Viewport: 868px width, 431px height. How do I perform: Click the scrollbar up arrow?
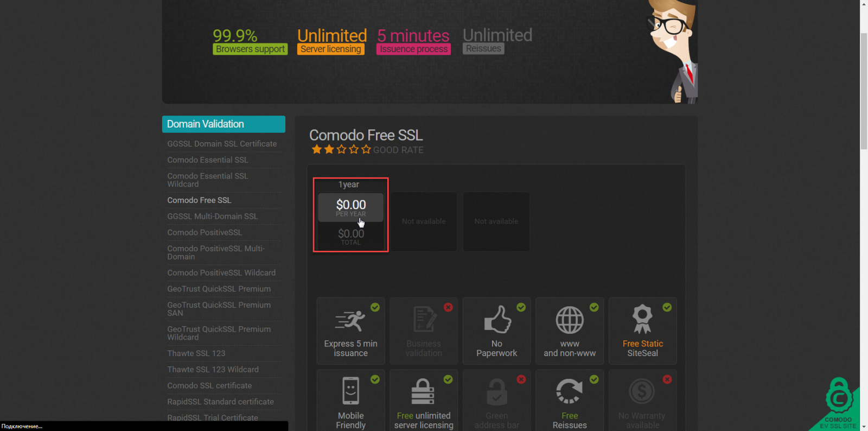pyautogui.click(x=864, y=4)
